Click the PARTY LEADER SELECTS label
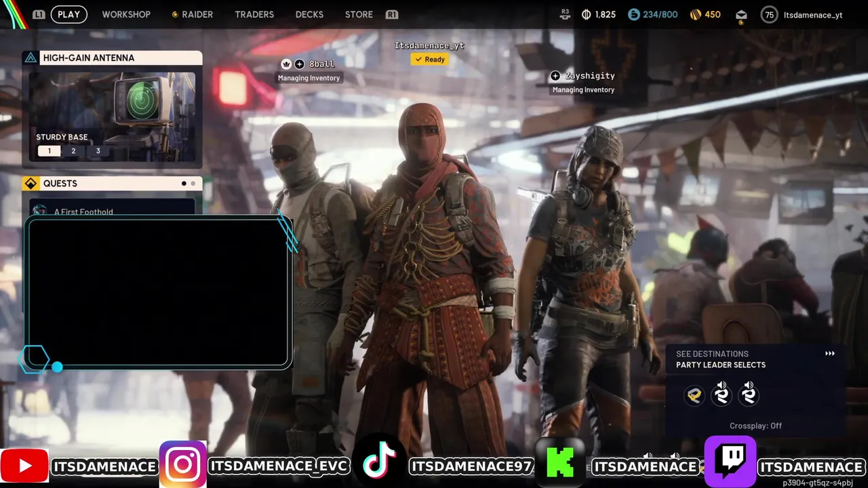Viewport: 868px width, 488px height. (721, 365)
